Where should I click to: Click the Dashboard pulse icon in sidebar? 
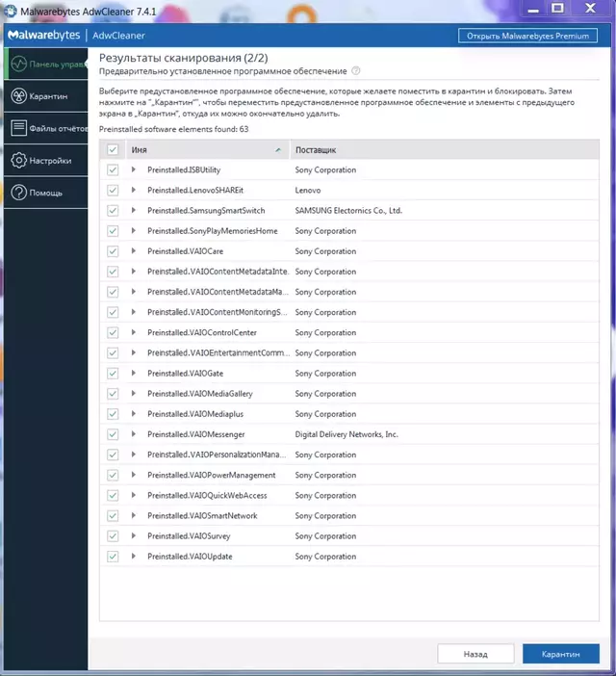(19, 64)
